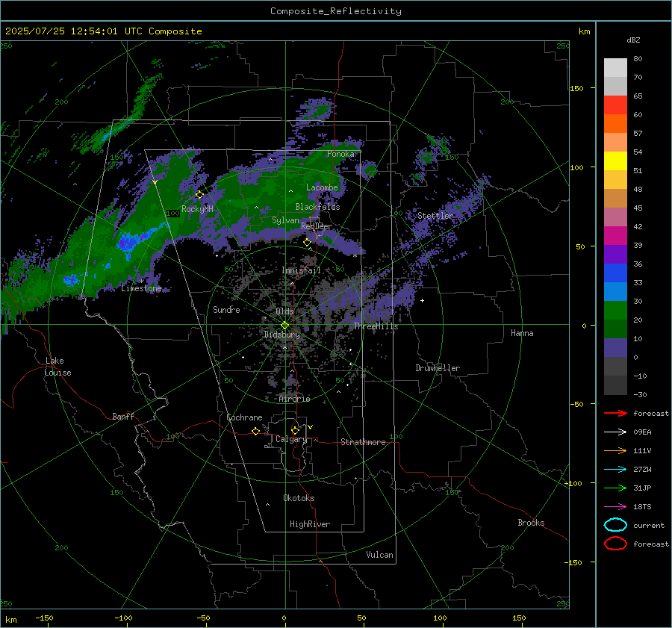Click the Drumheller label on map

[438, 368]
